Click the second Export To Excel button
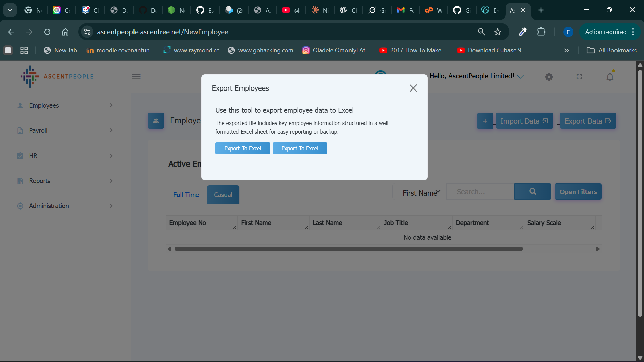This screenshot has height=362, width=644. [x=300, y=148]
